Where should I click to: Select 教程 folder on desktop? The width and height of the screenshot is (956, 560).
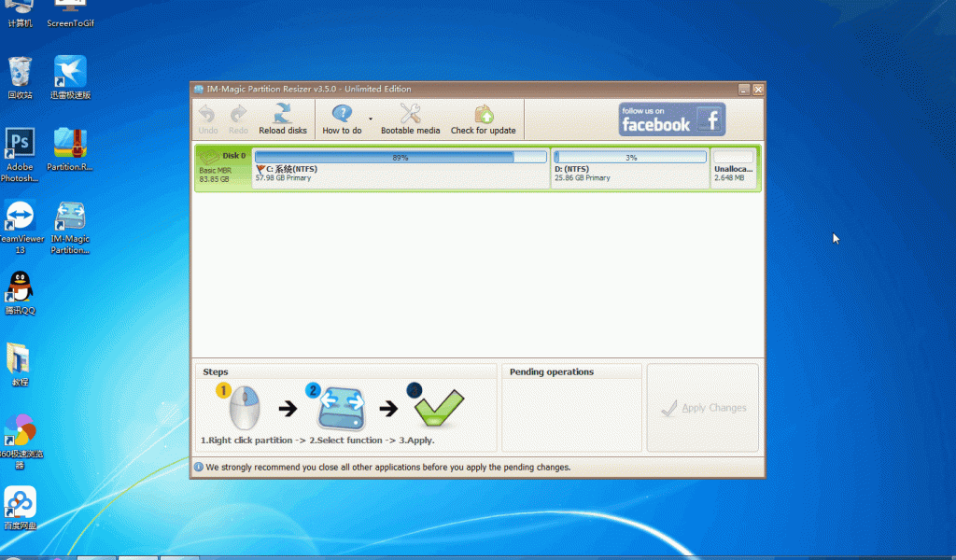21,364
